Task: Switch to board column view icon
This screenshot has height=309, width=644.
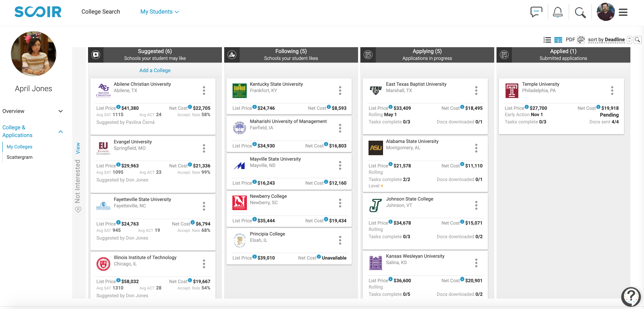Action: (558, 40)
